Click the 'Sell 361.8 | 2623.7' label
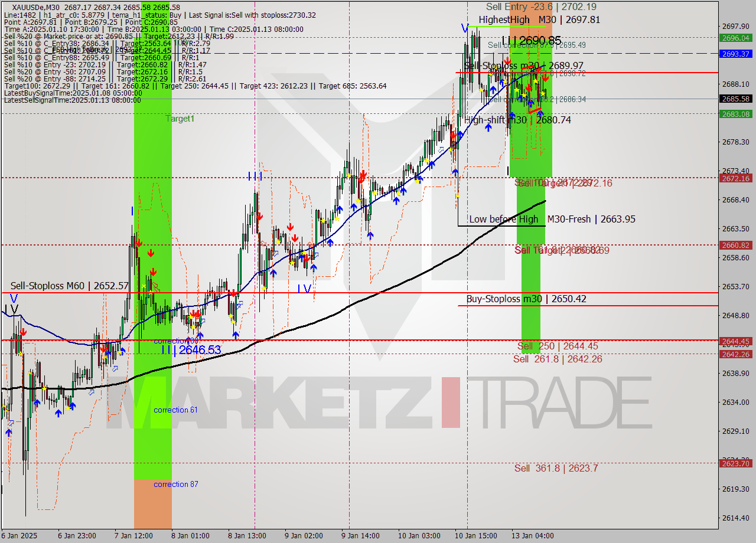 pyautogui.click(x=556, y=468)
